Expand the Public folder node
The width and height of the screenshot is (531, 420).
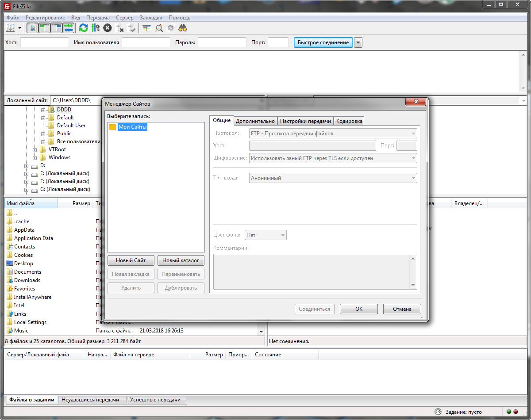pos(43,134)
